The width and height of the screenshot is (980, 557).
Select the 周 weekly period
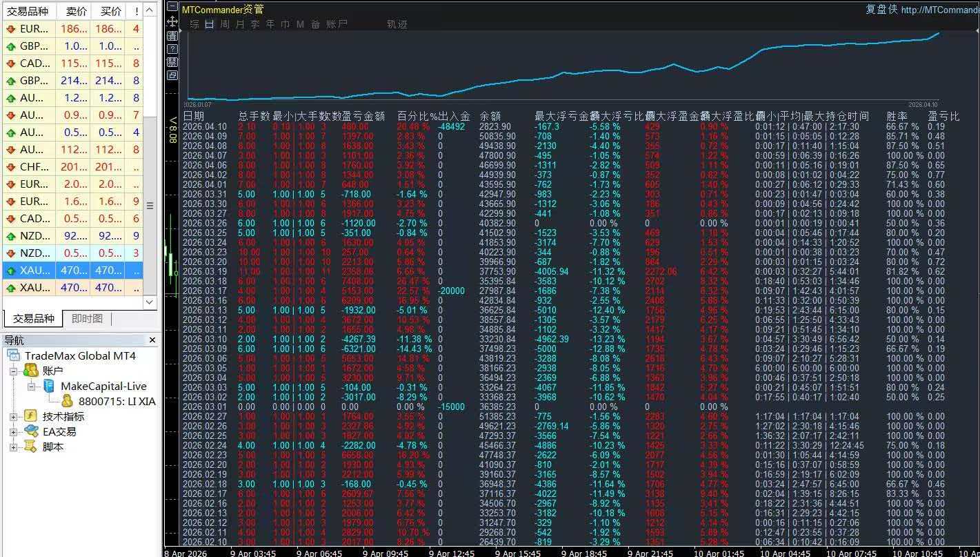click(x=225, y=24)
